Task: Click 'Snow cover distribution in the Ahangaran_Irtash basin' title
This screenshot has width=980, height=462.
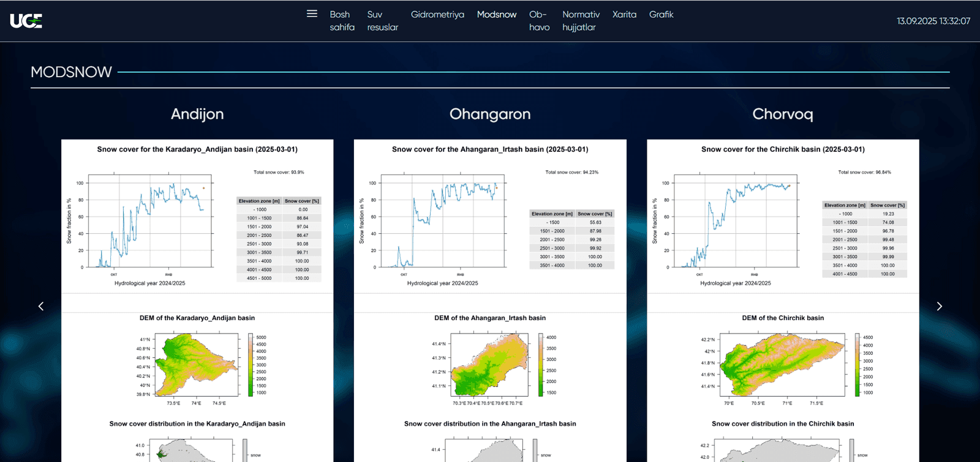Action: (490, 423)
